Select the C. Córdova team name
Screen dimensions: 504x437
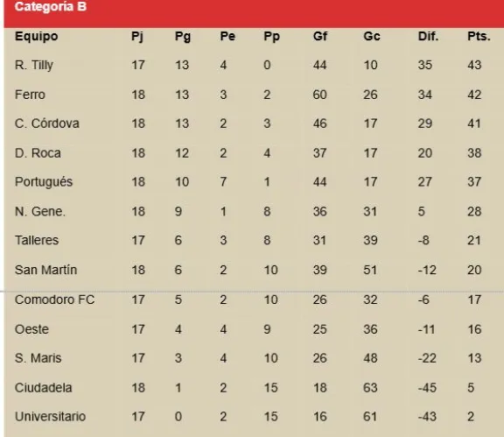point(47,123)
